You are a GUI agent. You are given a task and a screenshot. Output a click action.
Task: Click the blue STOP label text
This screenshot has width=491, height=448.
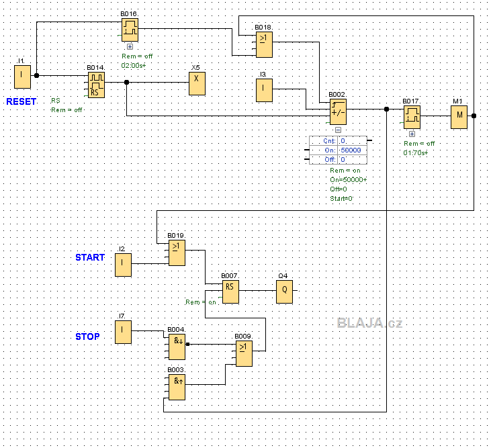pyautogui.click(x=88, y=337)
